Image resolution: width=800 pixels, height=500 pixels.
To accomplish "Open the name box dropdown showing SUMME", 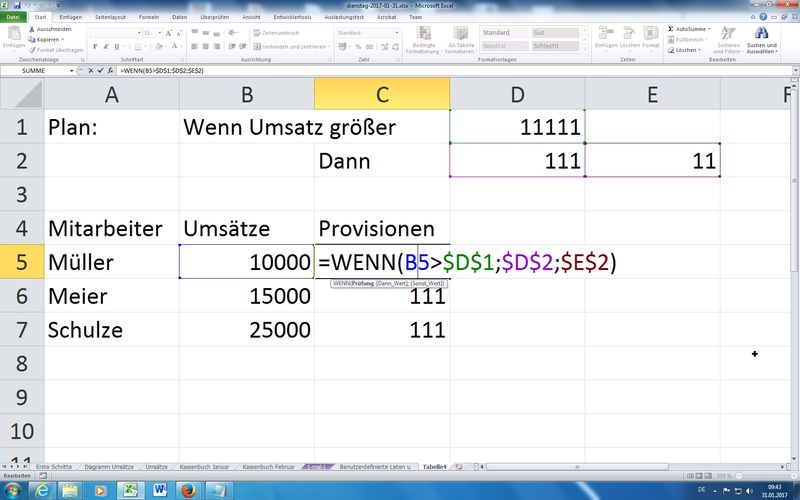I will point(71,71).
